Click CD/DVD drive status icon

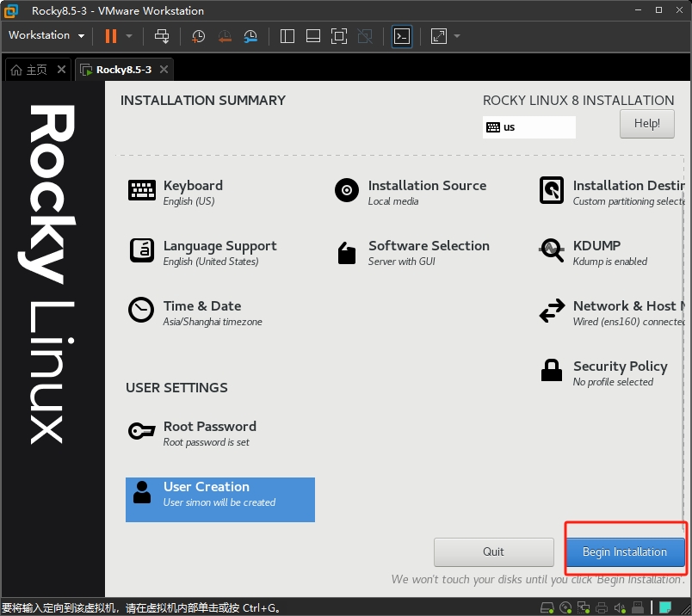pyautogui.click(x=565, y=608)
